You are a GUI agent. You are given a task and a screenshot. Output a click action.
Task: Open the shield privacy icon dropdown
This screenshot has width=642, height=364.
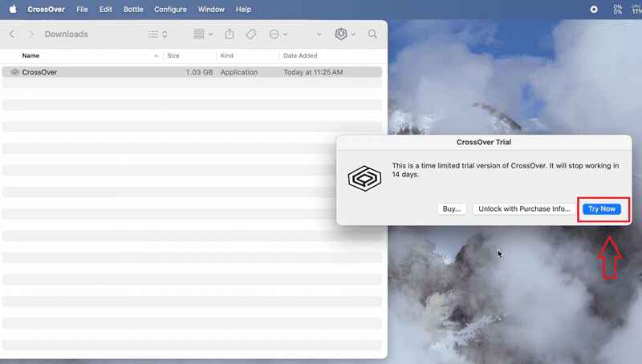coord(345,34)
